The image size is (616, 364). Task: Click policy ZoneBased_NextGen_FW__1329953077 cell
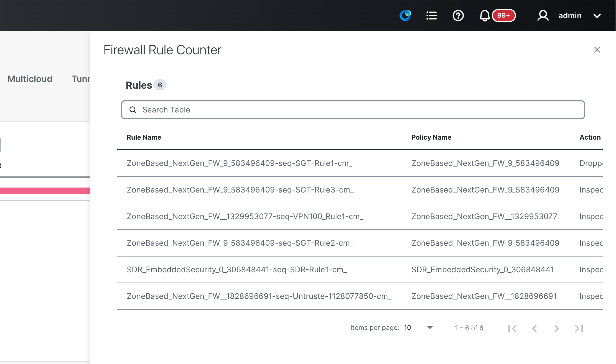coord(484,216)
